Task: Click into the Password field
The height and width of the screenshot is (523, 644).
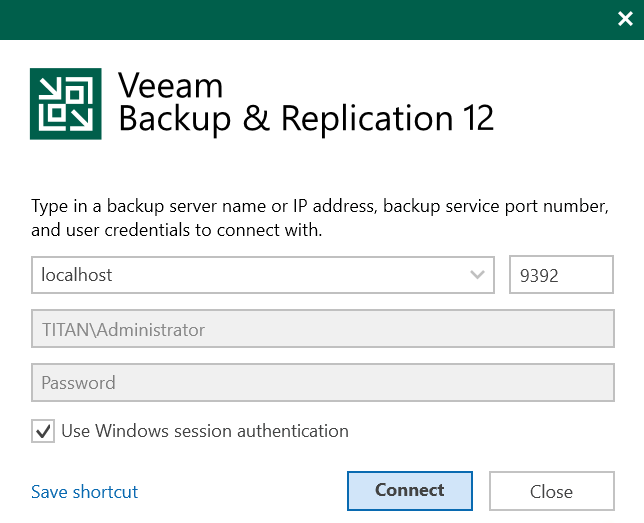Action: [323, 382]
